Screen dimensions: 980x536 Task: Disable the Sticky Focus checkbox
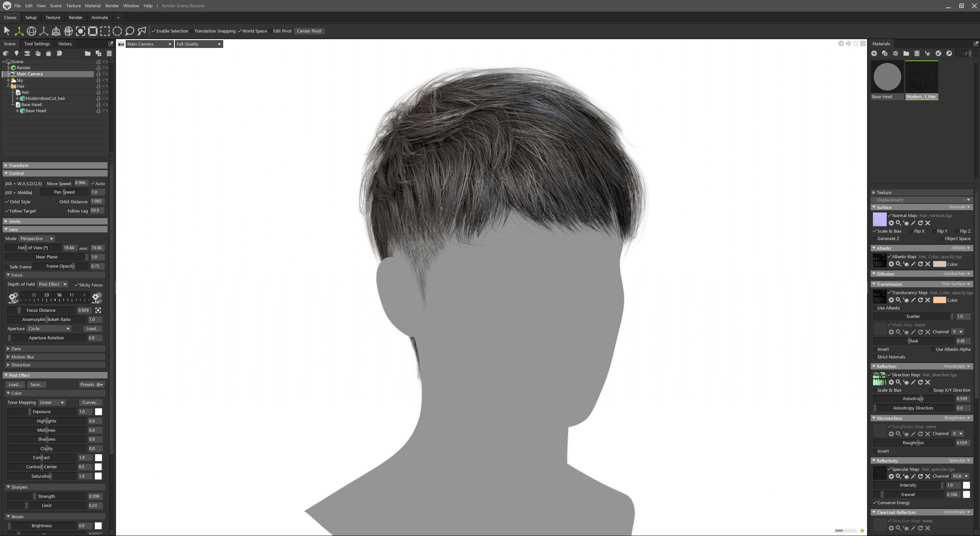(x=76, y=285)
